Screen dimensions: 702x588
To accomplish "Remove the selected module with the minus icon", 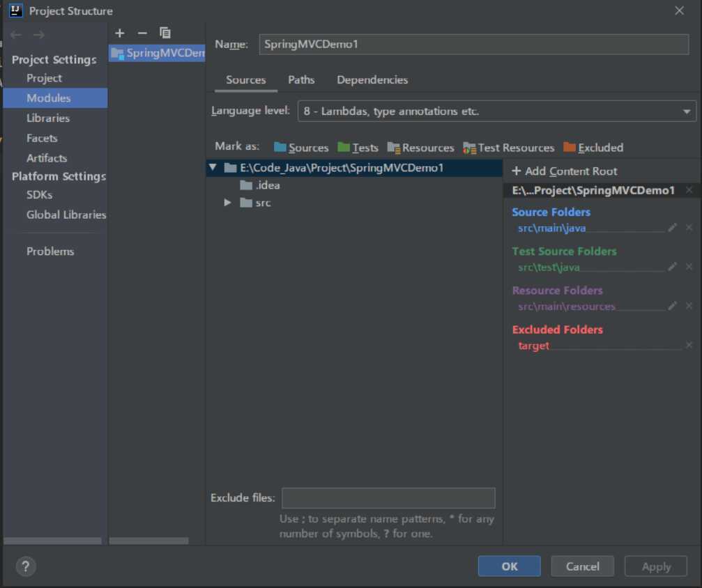I will coord(142,33).
